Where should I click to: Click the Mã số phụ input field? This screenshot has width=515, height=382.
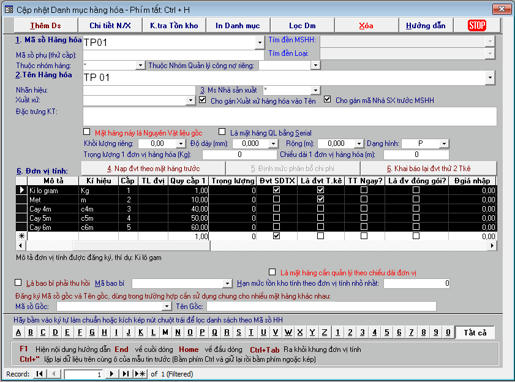pos(173,55)
